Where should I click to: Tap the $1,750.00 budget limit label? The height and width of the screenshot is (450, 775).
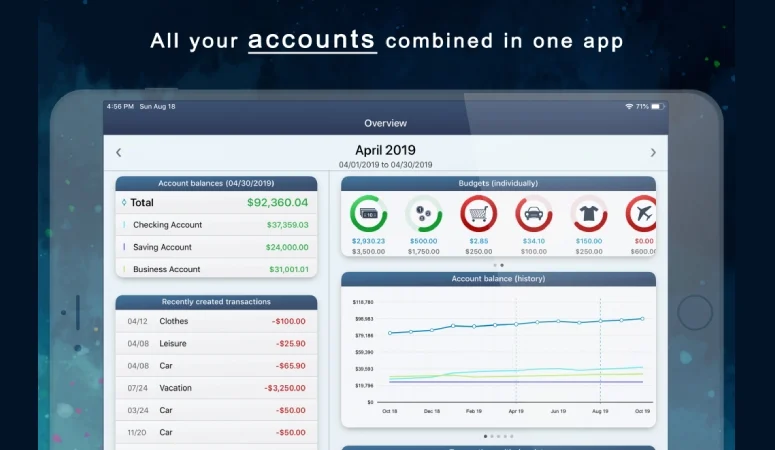424,252
